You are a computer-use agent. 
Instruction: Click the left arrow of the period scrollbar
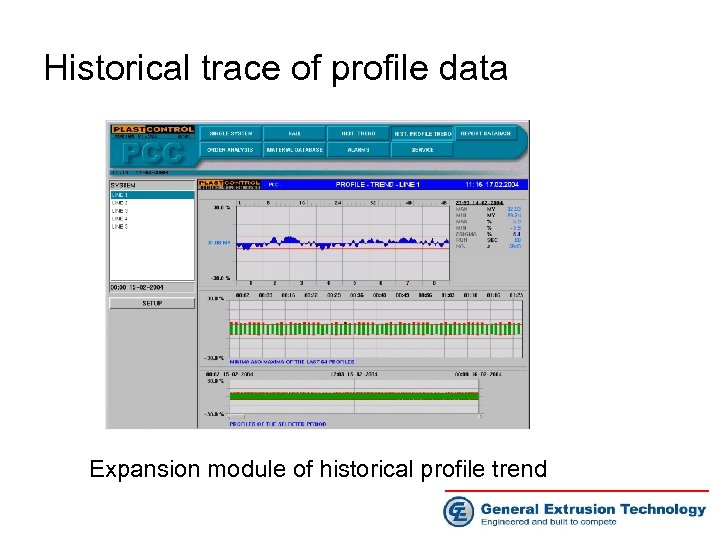click(231, 416)
